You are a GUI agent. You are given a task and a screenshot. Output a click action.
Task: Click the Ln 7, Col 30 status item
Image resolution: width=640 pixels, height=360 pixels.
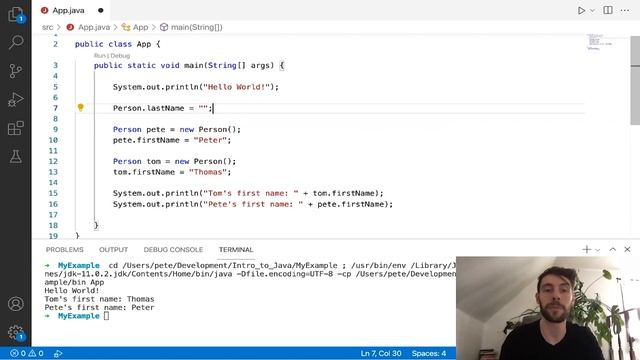point(381,353)
